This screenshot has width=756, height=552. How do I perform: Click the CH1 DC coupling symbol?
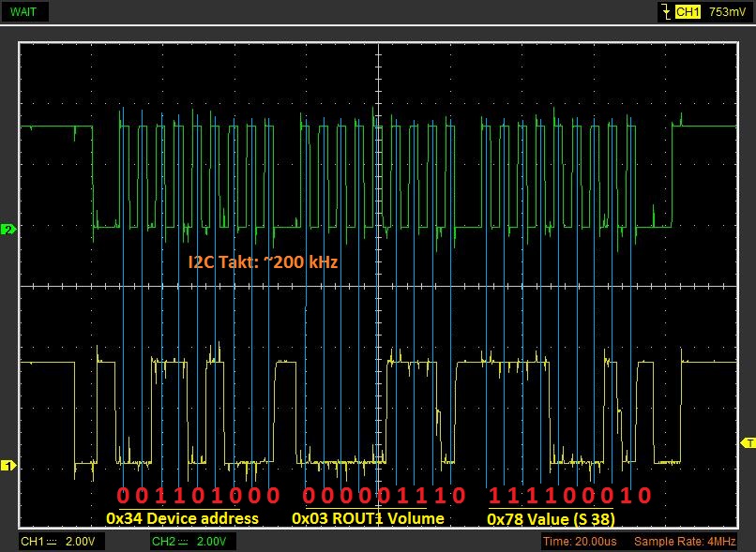(53, 543)
